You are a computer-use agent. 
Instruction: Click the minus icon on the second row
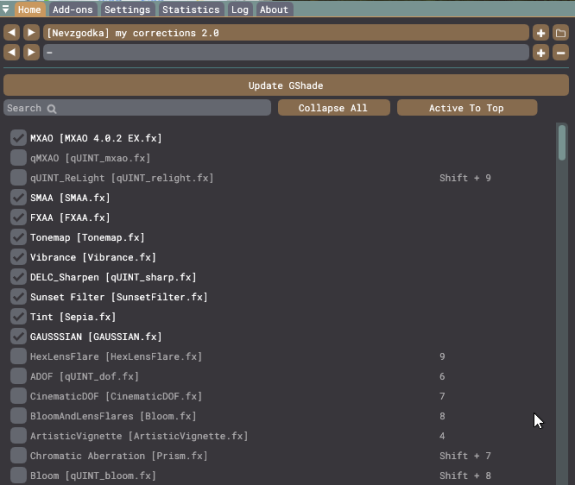[x=560, y=53]
